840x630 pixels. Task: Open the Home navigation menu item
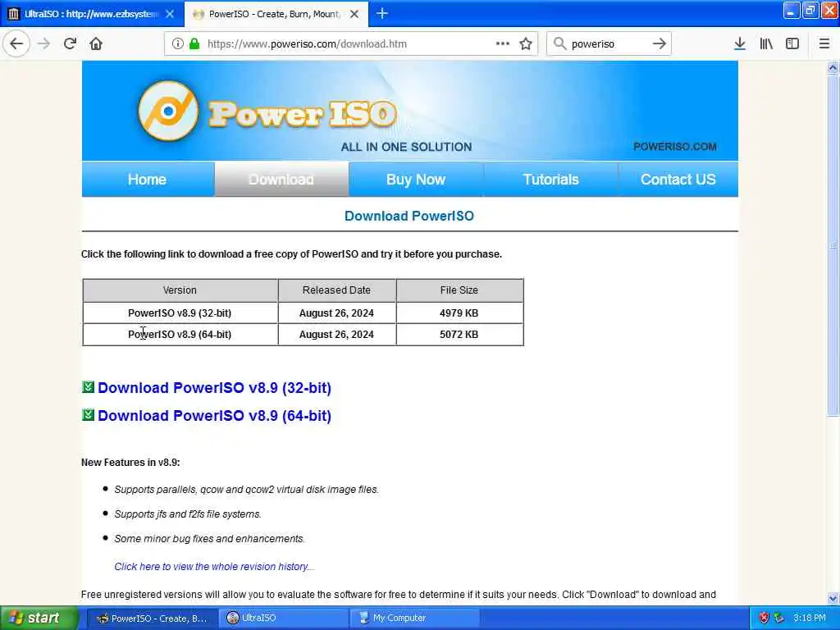(x=148, y=180)
